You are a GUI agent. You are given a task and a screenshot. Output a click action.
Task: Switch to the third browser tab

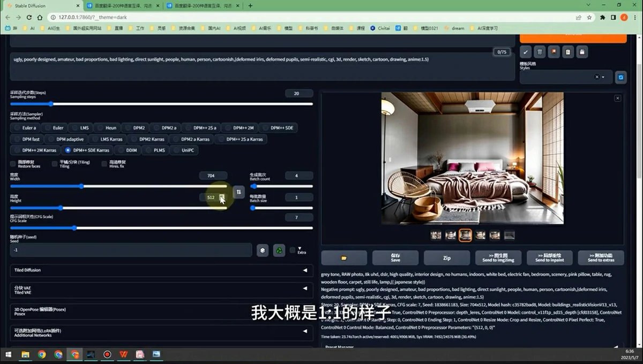204,5
